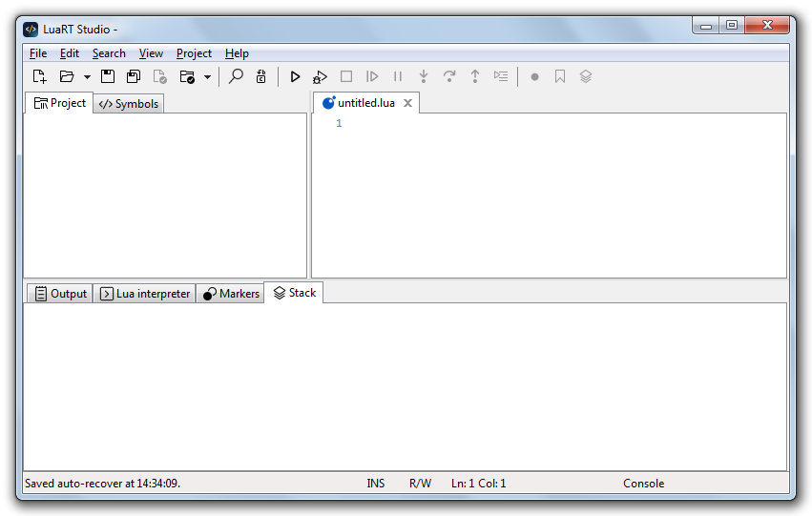
Task: Click the step over curved-arrow icon
Action: point(449,76)
